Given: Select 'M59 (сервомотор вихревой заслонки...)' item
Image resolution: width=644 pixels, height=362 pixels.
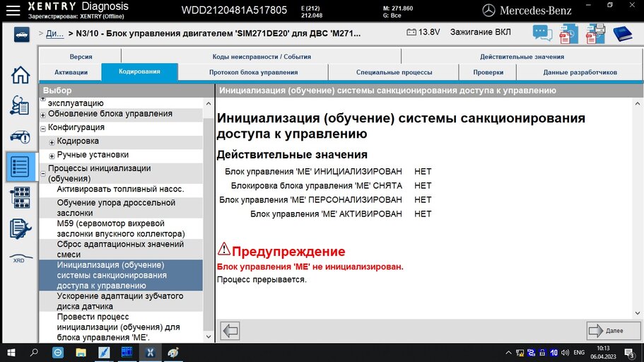Looking at the screenshot, I should click(121, 228).
